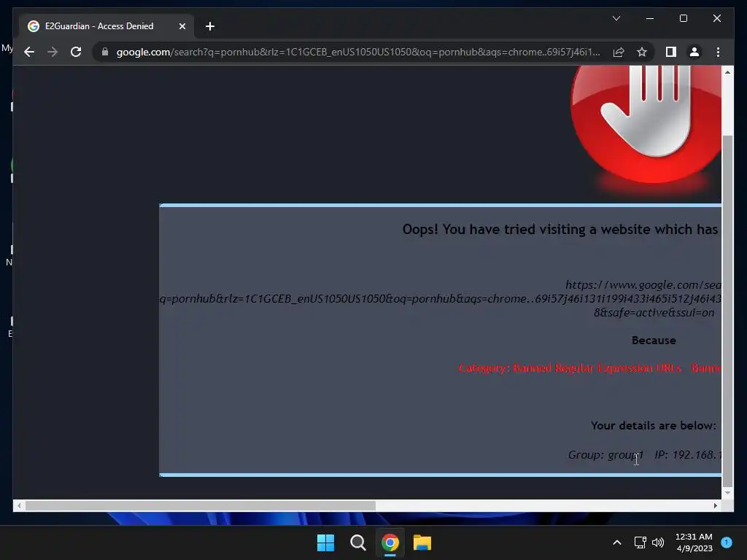Minimize the Chrome window
Screen dimensions: 747x560
(x=650, y=18)
